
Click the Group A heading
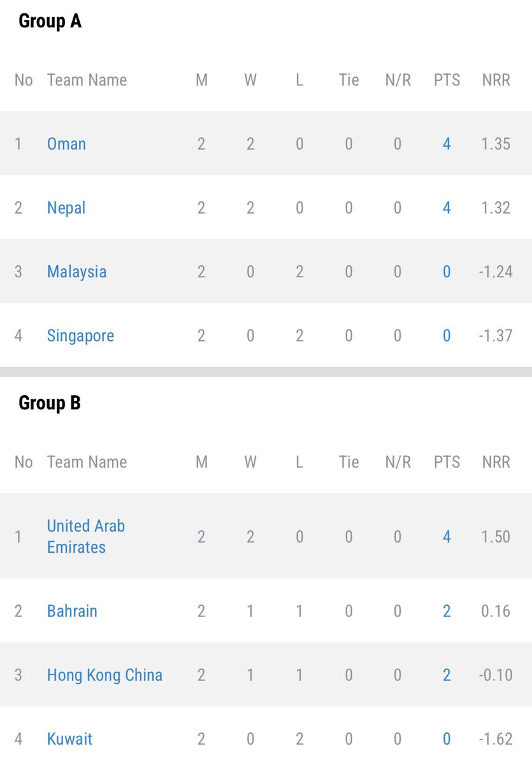[x=50, y=22]
